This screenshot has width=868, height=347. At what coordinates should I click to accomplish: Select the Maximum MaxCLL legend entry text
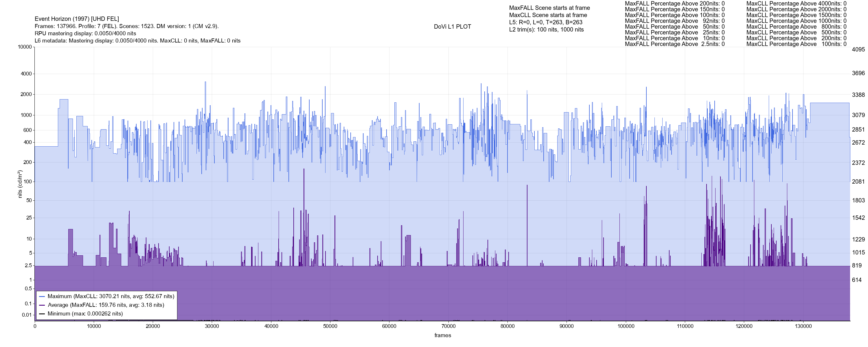pos(111,296)
